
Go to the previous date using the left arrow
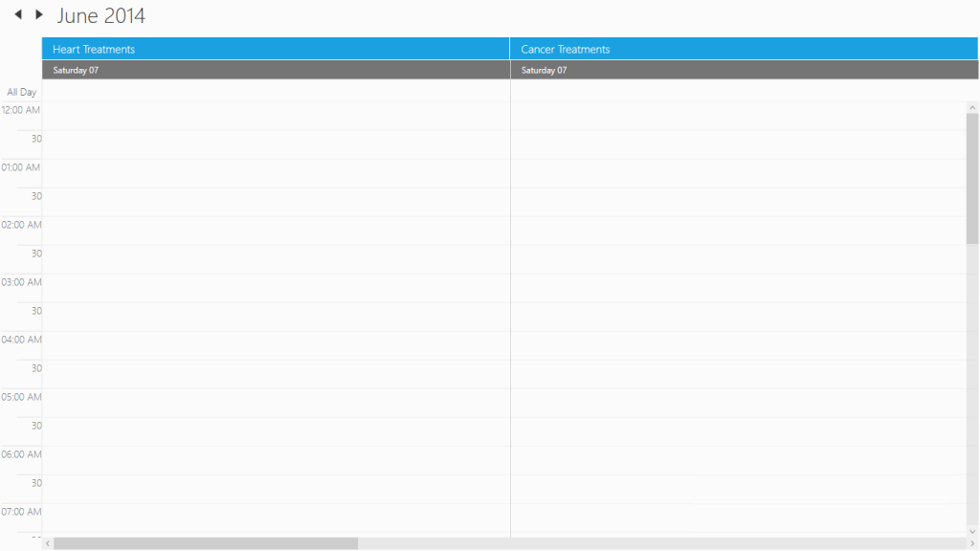tap(18, 14)
